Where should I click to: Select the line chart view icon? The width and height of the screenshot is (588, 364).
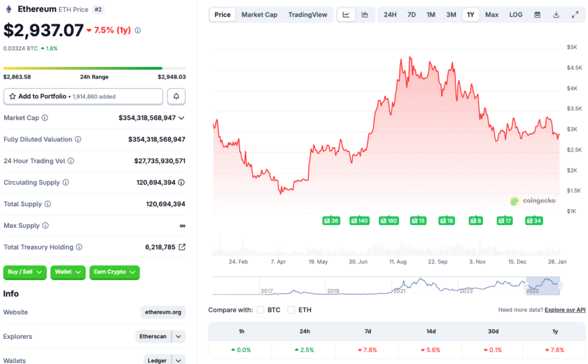click(x=346, y=14)
